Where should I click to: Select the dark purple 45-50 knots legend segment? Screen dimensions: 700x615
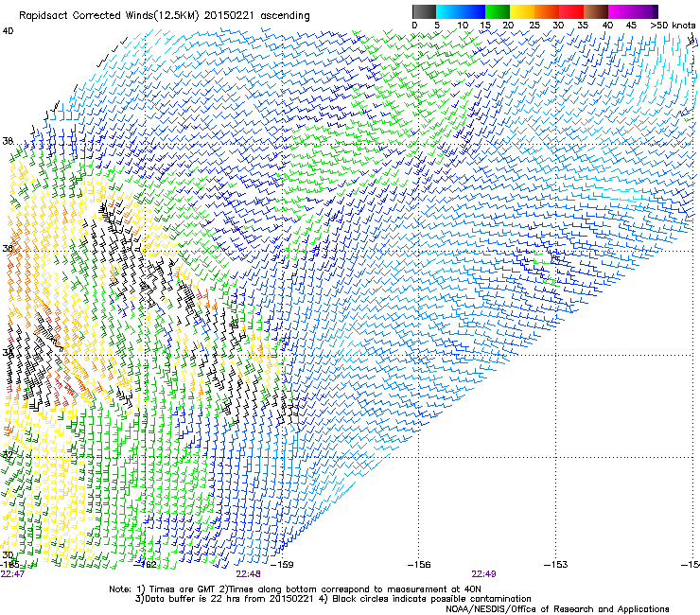(645, 11)
